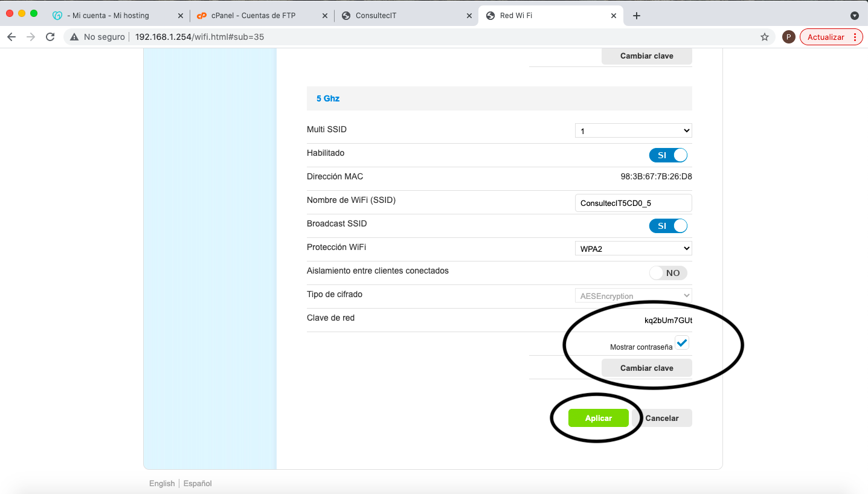Open the Multi SSID dropdown
Screen dimensions: 868x494
pyautogui.click(x=633, y=130)
